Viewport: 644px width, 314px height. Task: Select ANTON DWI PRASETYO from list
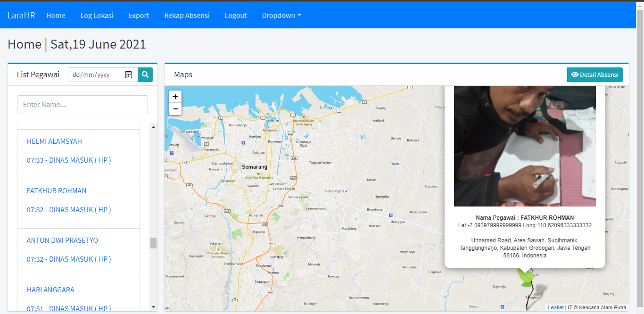point(62,240)
